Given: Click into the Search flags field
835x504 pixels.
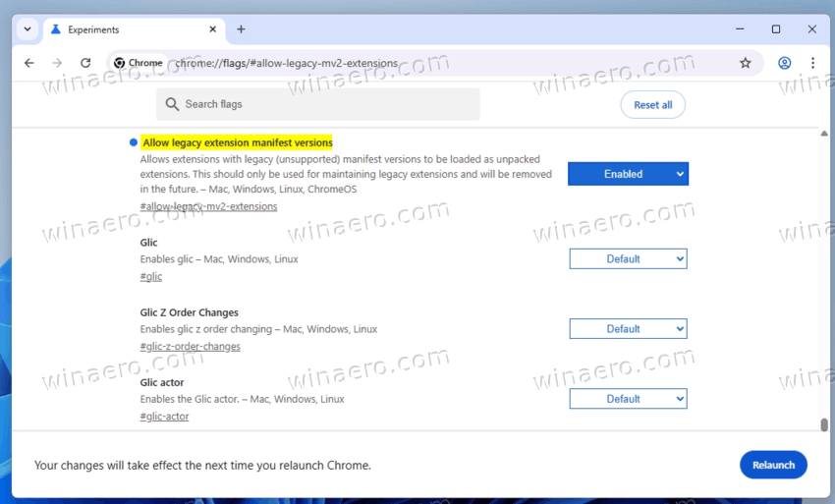Looking at the screenshot, I should [318, 104].
